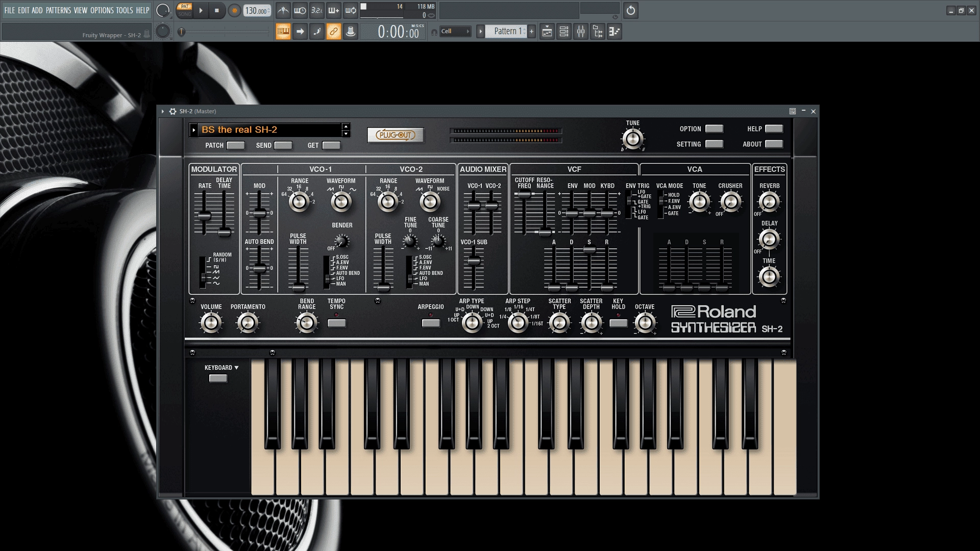
Task: Click the Record button in transport
Action: (234, 11)
